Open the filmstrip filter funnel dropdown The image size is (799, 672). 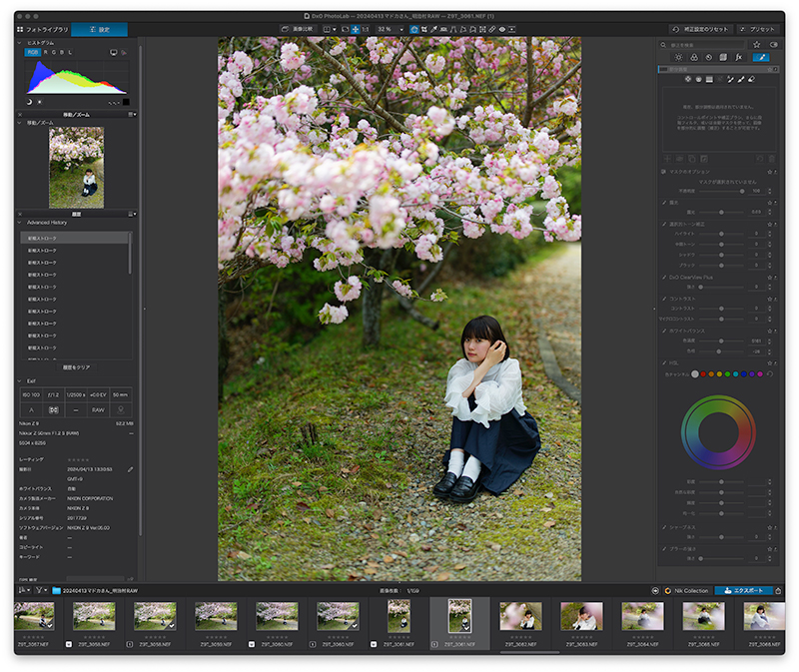pyautogui.click(x=41, y=590)
